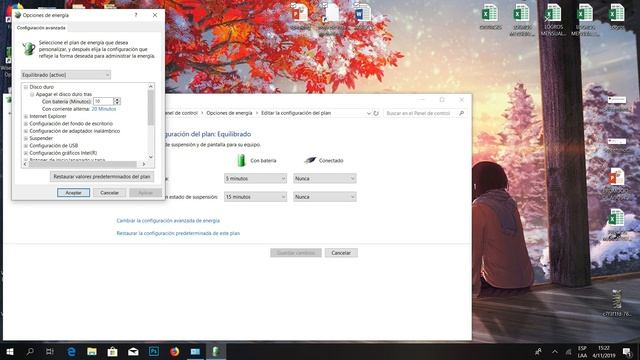
Task: Click Cancelar in plan settings window
Action: click(x=341, y=253)
